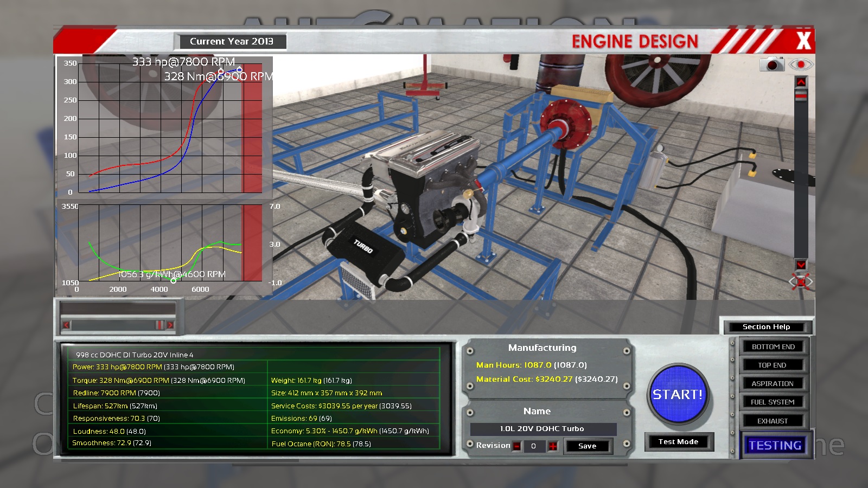Click the Size 412 mm x 357 mm stat
The width and height of the screenshot is (868, 488).
click(x=327, y=393)
